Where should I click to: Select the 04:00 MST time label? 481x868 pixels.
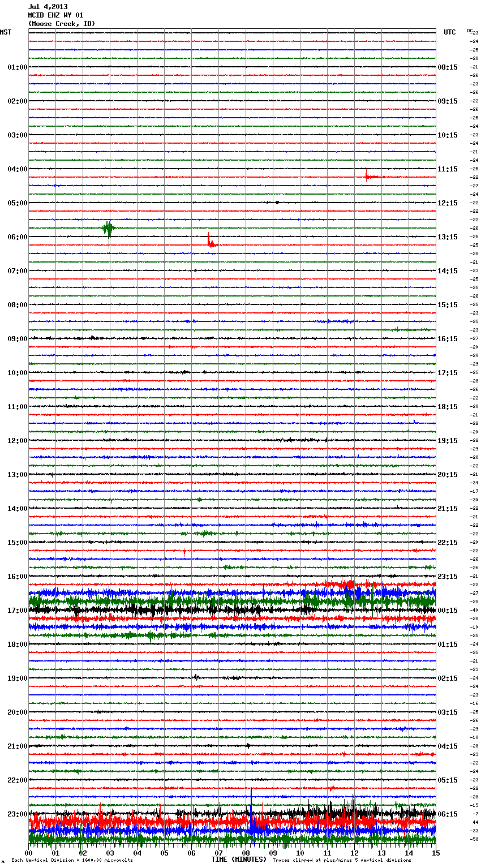click(x=18, y=169)
